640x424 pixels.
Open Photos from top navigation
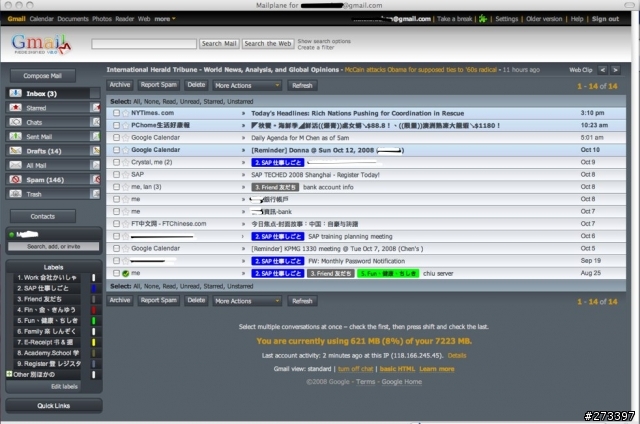(102, 19)
